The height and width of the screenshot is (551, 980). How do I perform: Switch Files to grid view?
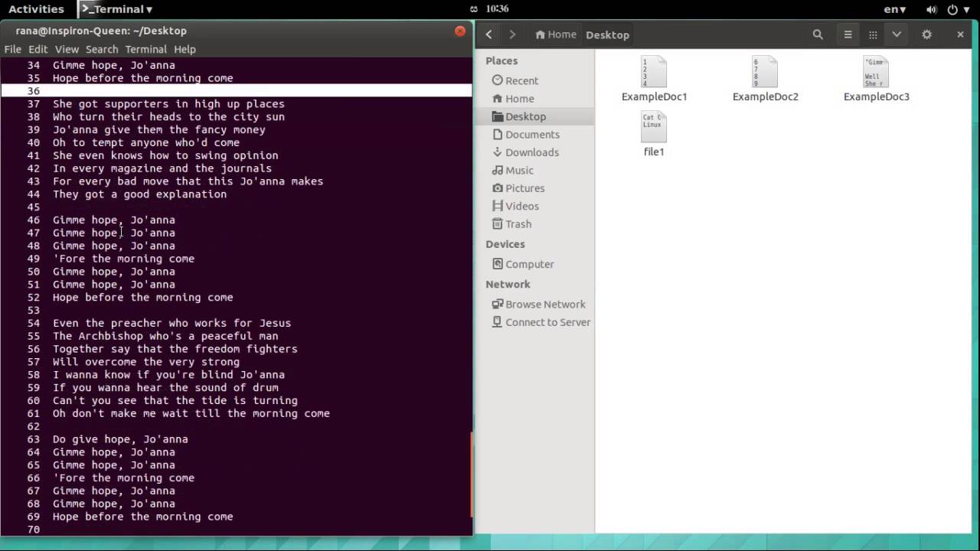pos(872,34)
